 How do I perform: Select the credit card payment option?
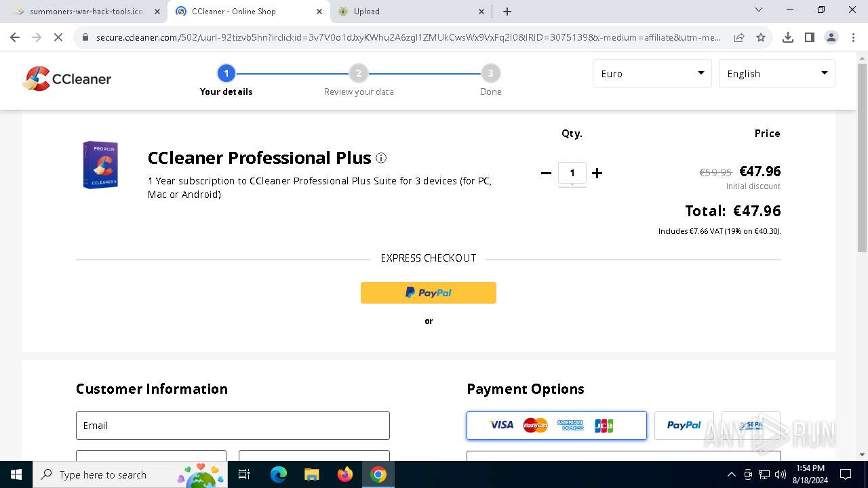coord(557,426)
